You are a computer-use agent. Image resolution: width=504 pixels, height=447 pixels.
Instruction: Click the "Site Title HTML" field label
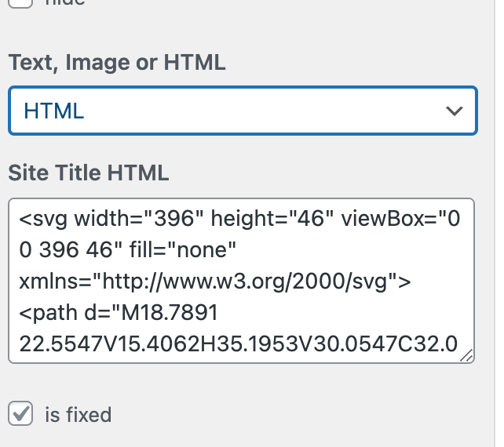coord(89,173)
